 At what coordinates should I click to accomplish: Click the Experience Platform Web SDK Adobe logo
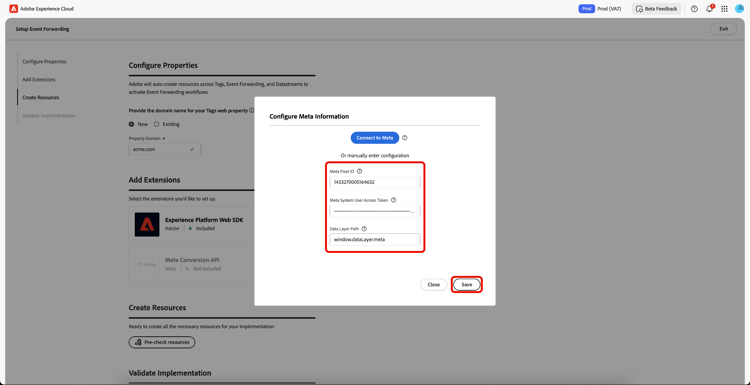[x=147, y=224]
